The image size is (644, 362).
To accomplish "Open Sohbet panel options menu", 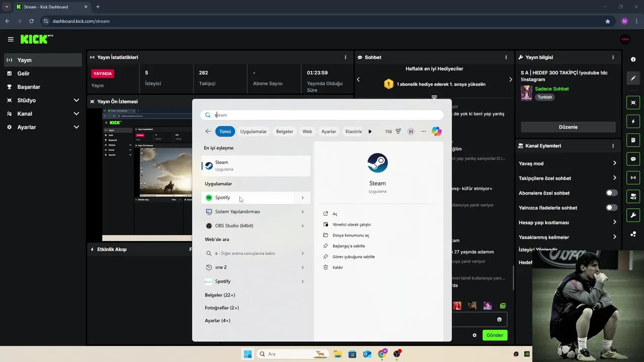I will tap(506, 57).
